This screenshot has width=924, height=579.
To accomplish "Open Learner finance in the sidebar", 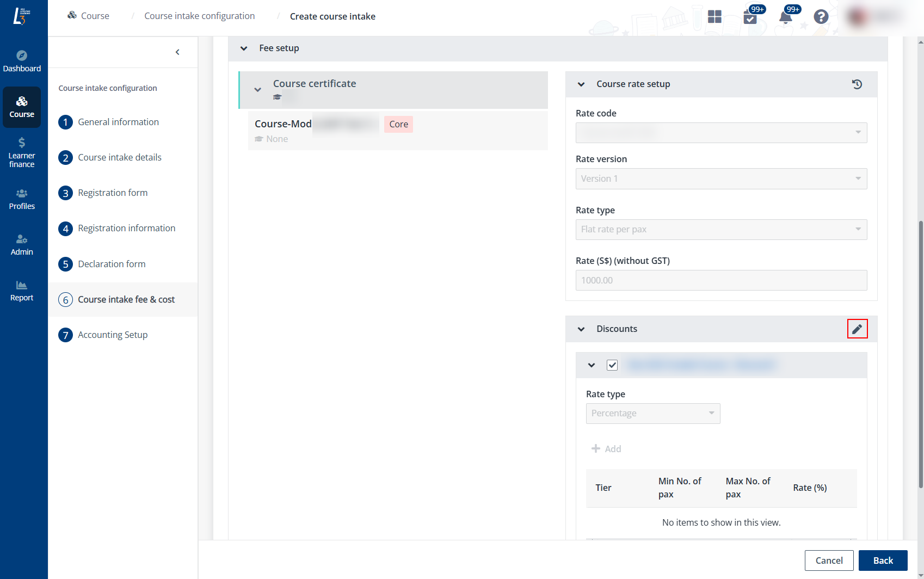I will pyautogui.click(x=22, y=152).
